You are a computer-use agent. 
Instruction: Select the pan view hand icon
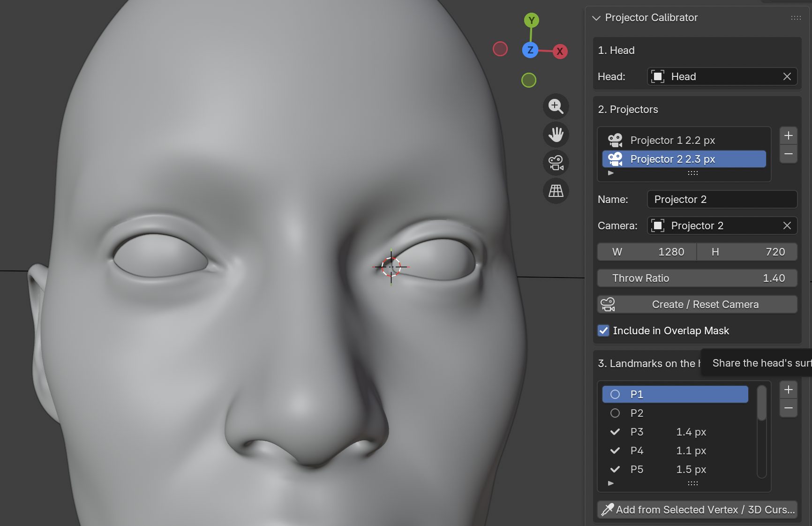[x=556, y=135]
